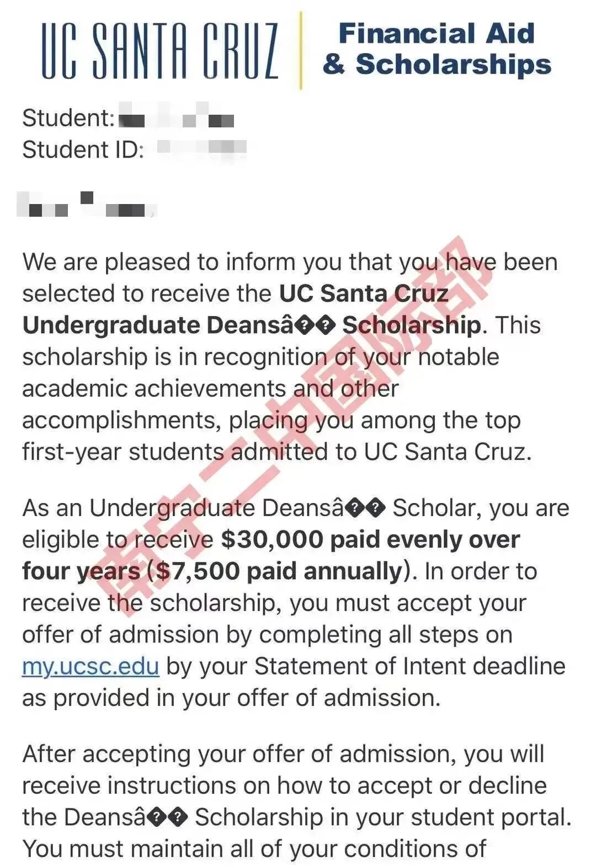Click the paragraph starting We are pleased
Screen dimensions: 596x868
click(290, 357)
